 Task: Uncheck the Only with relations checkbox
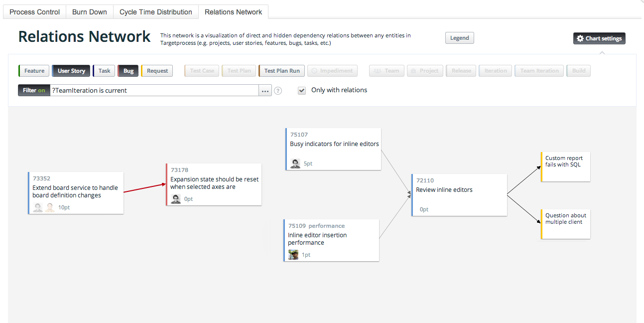302,90
